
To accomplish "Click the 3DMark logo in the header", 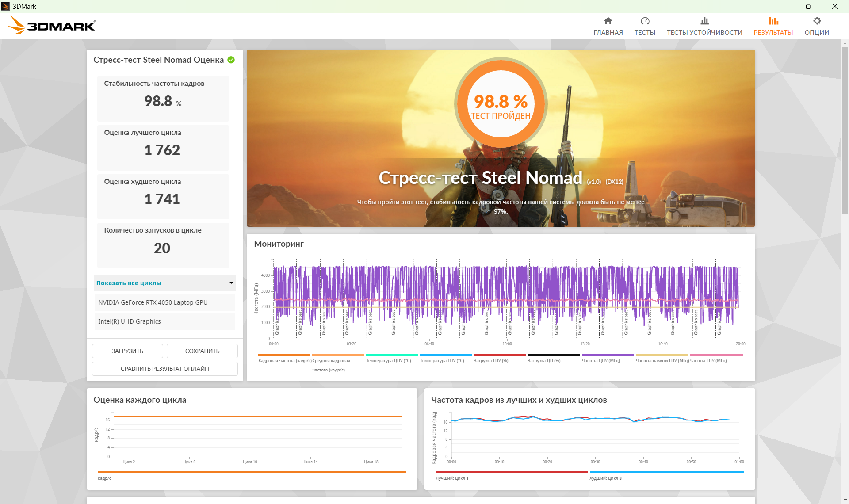I will (52, 25).
